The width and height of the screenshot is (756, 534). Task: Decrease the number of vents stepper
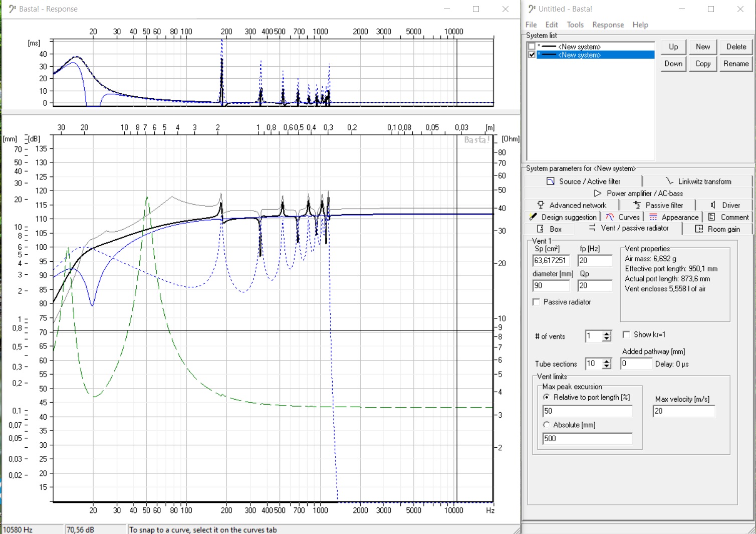click(607, 339)
